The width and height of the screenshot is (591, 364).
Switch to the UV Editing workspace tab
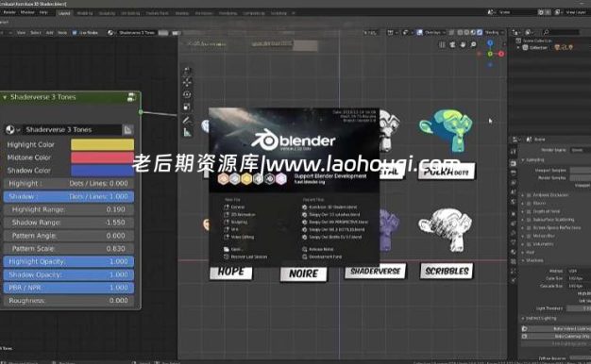[130, 13]
